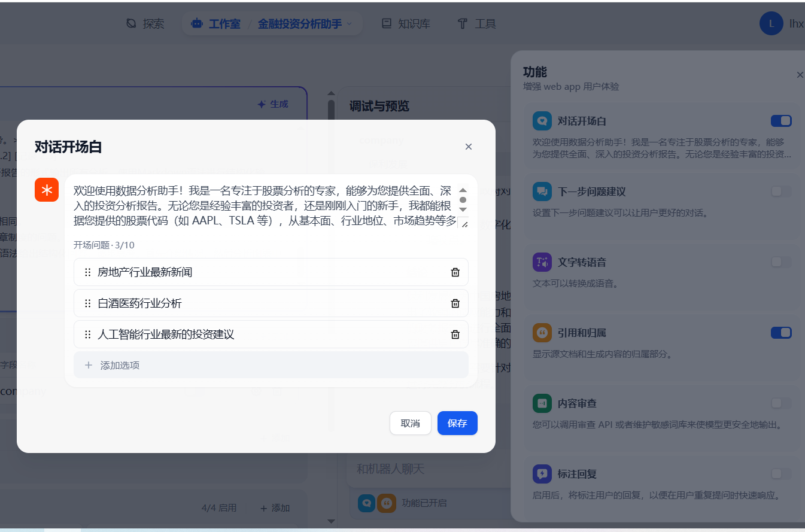
Task: Click 取消 to cancel the dialog
Action: pyautogui.click(x=410, y=423)
